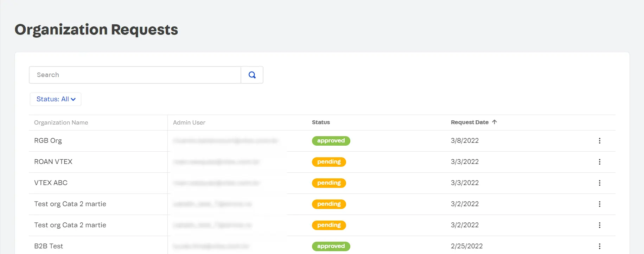Open the actions menu for RGB Org
Viewport: 644px width, 254px height.
click(599, 141)
